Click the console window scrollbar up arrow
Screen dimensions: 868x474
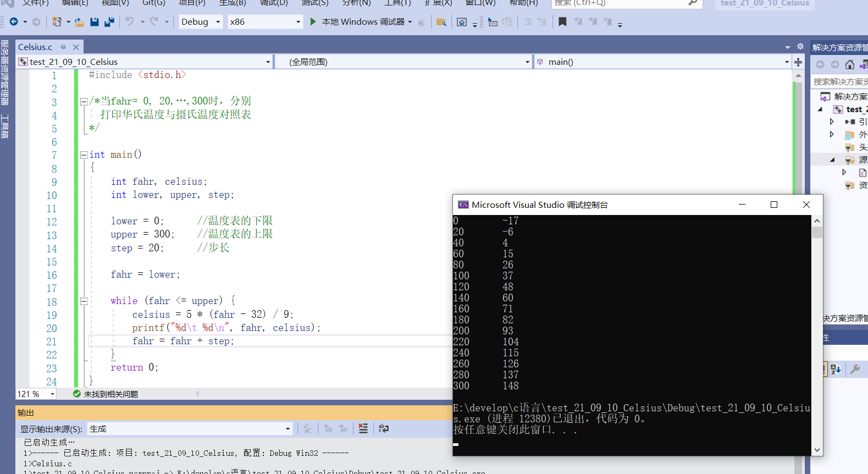817,221
